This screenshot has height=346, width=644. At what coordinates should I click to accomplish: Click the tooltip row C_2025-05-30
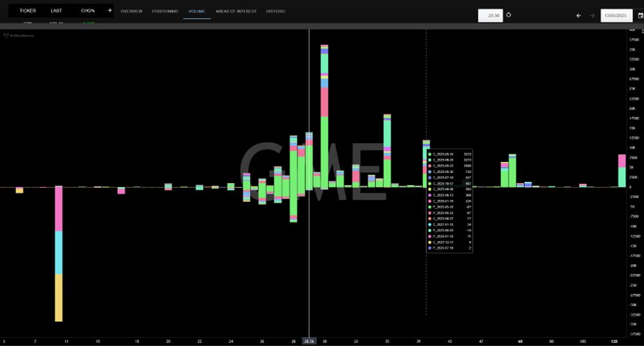pyautogui.click(x=451, y=172)
